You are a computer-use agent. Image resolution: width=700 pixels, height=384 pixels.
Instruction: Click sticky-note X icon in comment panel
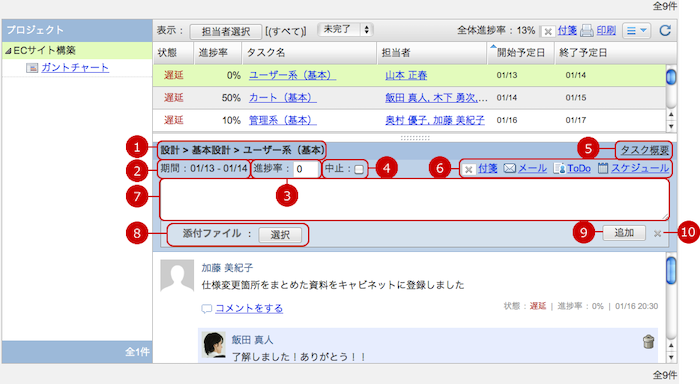point(468,169)
